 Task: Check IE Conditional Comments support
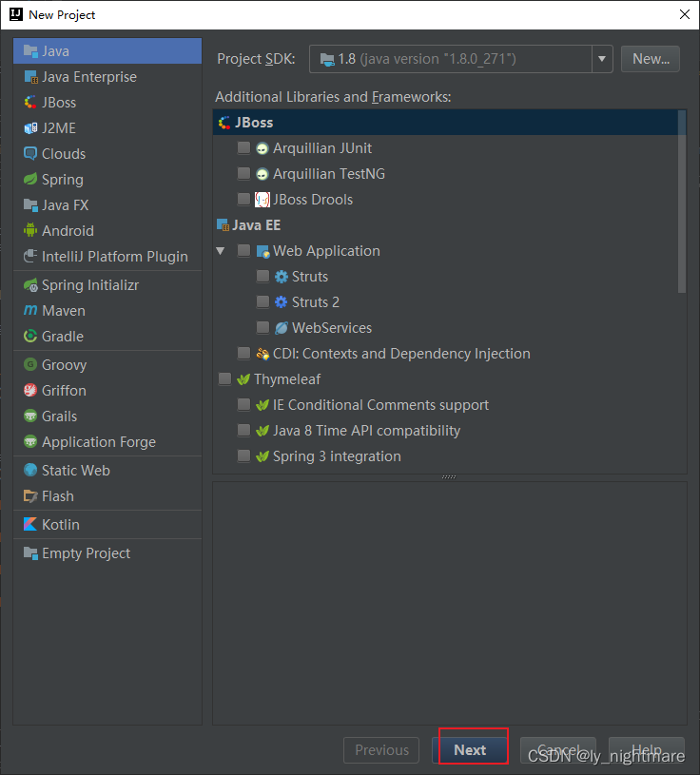[243, 405]
